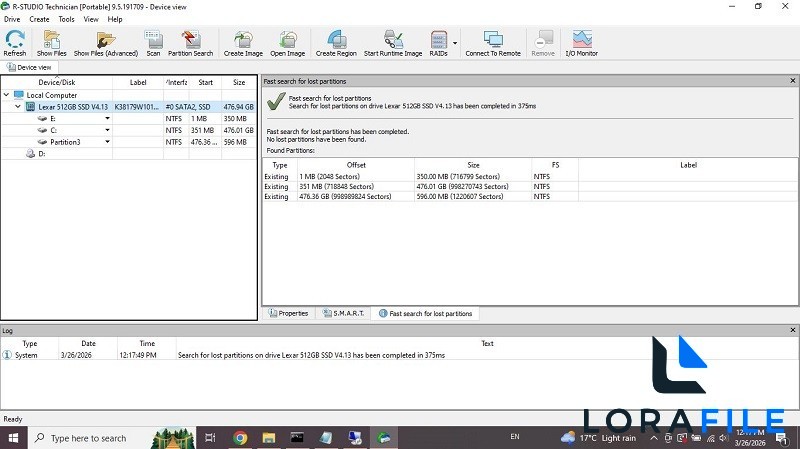Screen dimensions: 800x449
Task: Start a Scan using the toolbar icon
Action: pyautogui.click(x=153, y=43)
